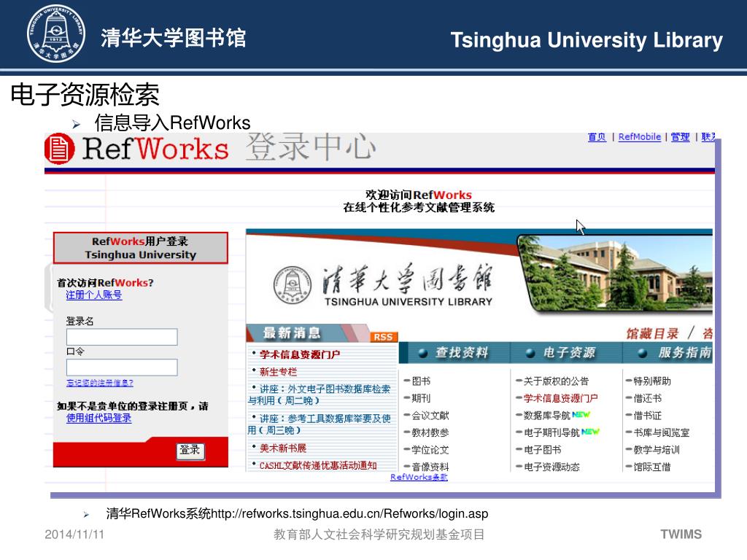This screenshot has width=747, height=560.
Task: Click 电子图书 under 电子资源
Action: coord(543,449)
